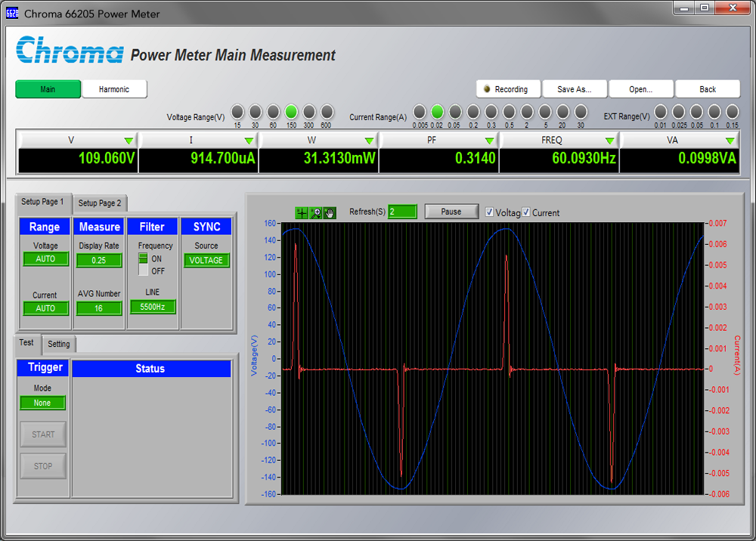The height and width of the screenshot is (541, 756).
Task: Open the FREQ measurement dropdown arrow
Action: [610, 141]
